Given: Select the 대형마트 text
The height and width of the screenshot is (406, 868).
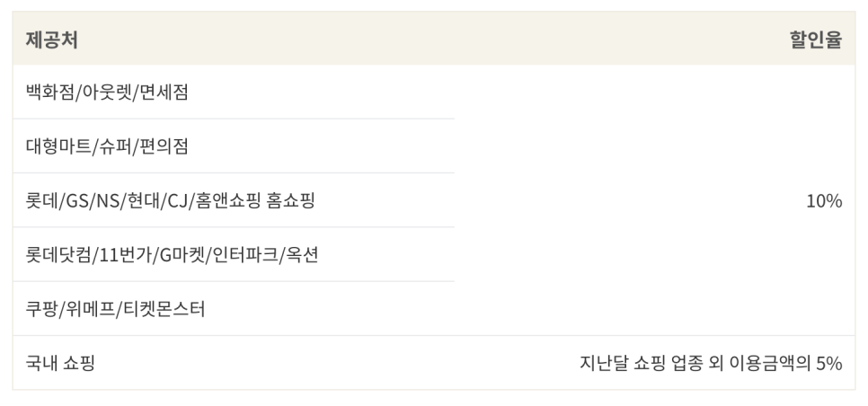Looking at the screenshot, I should [58, 146].
